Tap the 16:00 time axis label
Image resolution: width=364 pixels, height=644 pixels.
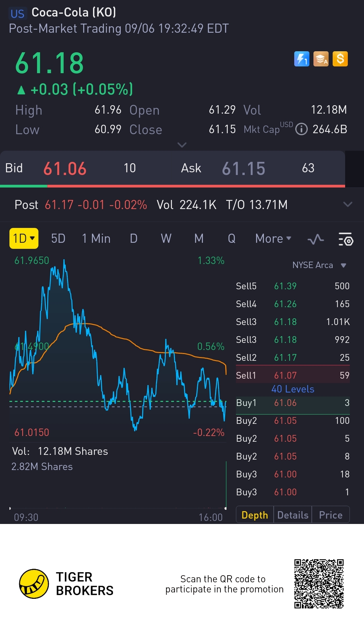211,517
